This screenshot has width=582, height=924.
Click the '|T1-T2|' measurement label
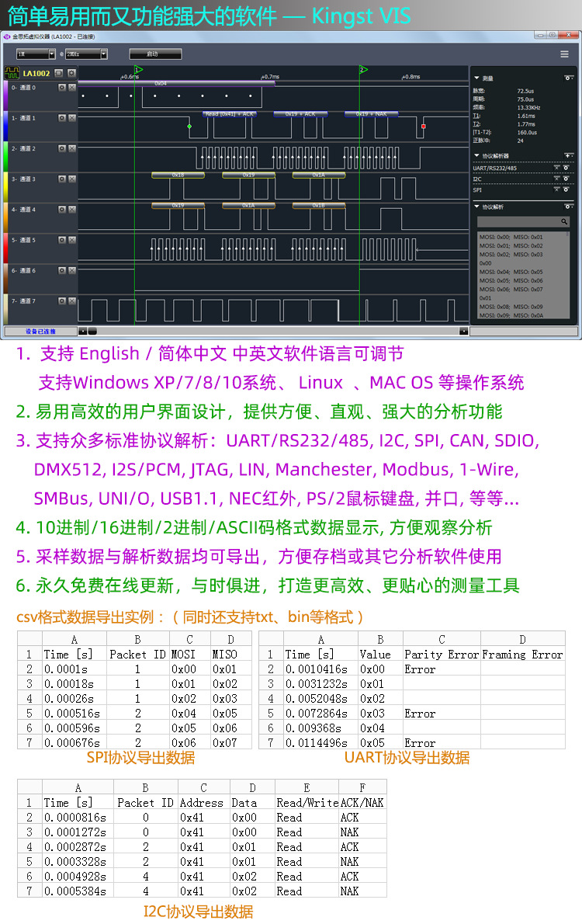(x=482, y=133)
